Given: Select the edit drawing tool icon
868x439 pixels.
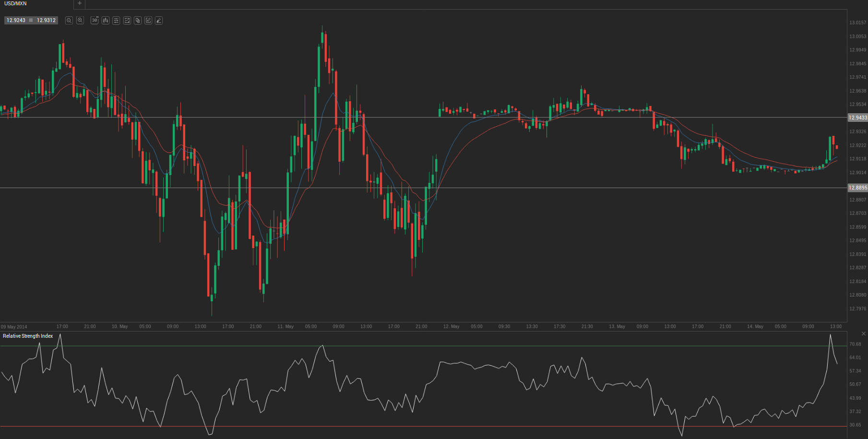Looking at the screenshot, I should pyautogui.click(x=148, y=20).
